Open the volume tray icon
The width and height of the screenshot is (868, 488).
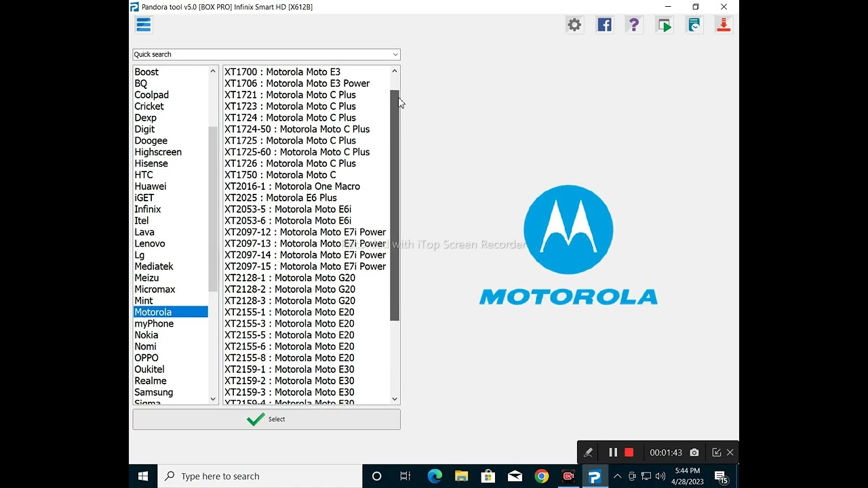(x=660, y=476)
